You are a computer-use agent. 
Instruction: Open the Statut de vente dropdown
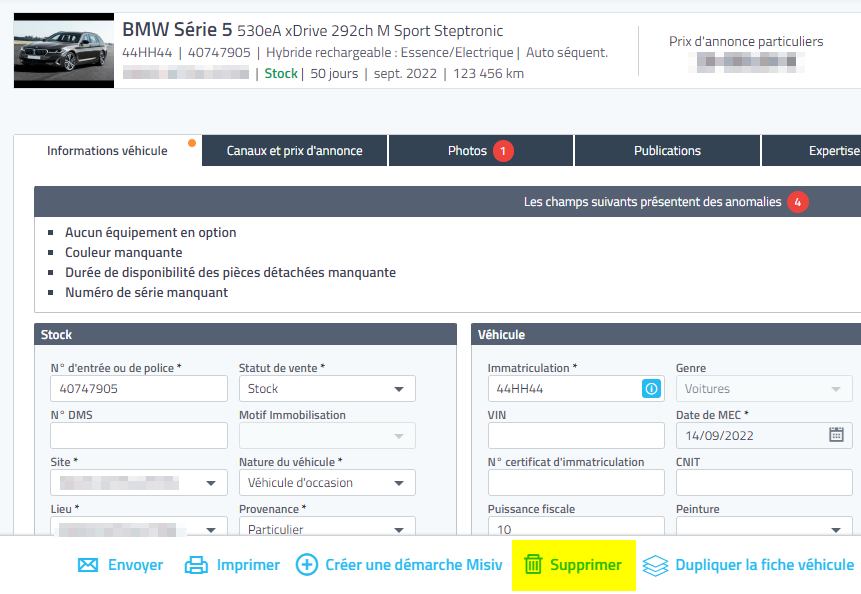(x=327, y=389)
